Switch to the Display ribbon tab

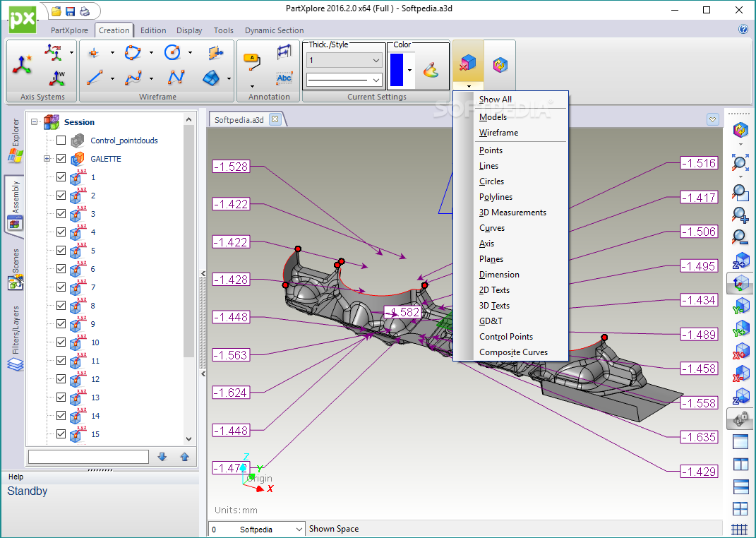click(x=189, y=30)
